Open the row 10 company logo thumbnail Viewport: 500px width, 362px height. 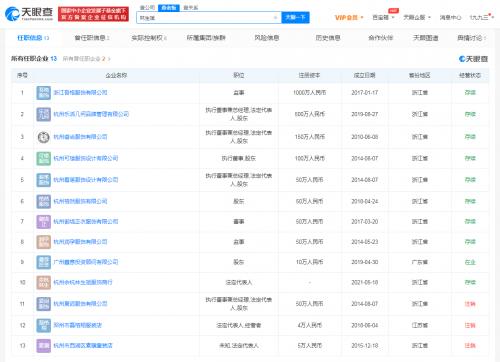click(44, 282)
